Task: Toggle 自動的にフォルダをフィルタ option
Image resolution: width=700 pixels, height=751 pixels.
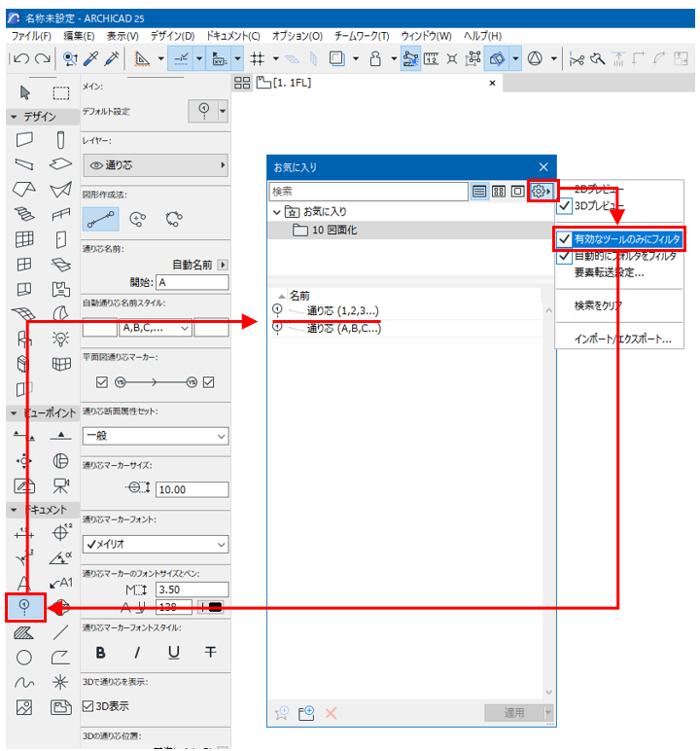Action: (617, 256)
